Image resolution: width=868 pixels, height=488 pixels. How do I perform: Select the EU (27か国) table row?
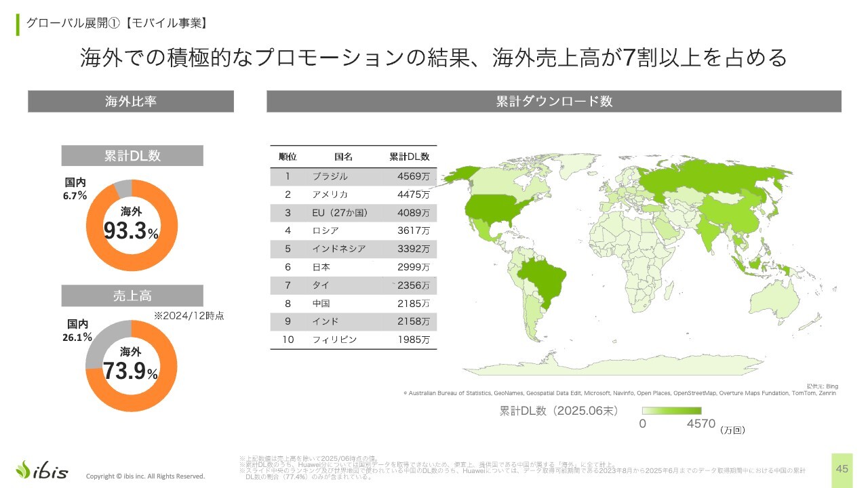coord(353,213)
